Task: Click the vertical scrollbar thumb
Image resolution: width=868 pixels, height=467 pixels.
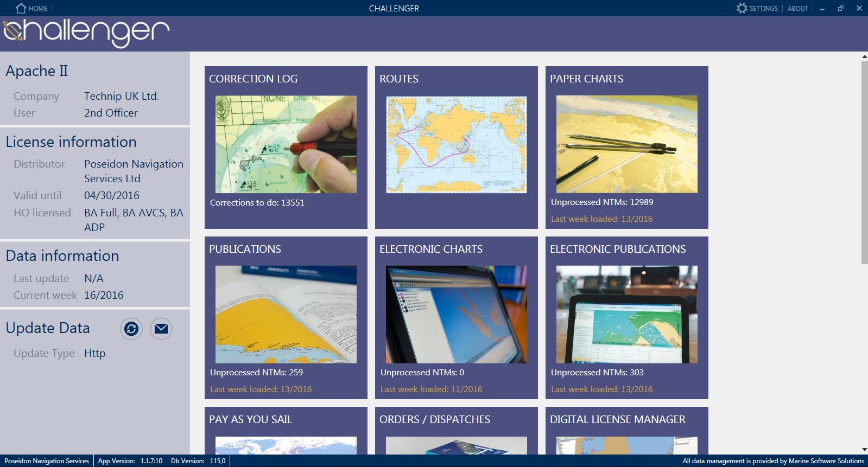Action: (x=864, y=163)
